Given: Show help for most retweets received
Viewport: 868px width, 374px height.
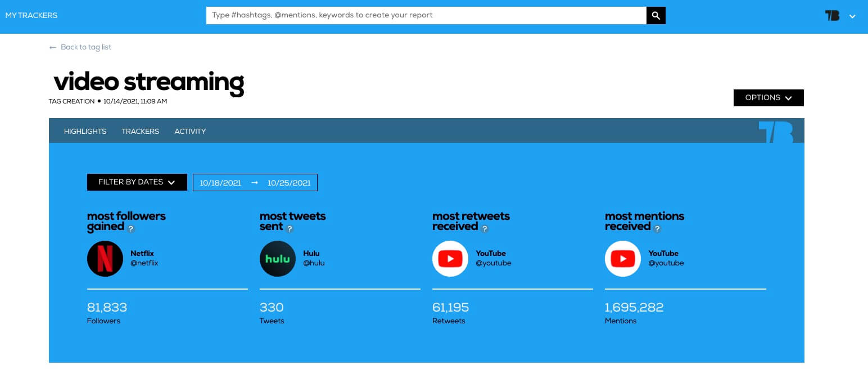Looking at the screenshot, I should pos(485,229).
